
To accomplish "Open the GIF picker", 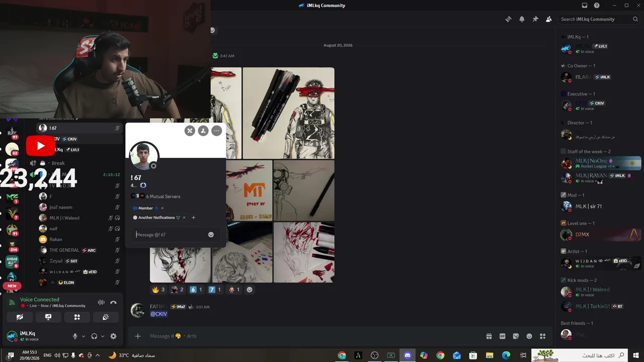I will (x=502, y=336).
